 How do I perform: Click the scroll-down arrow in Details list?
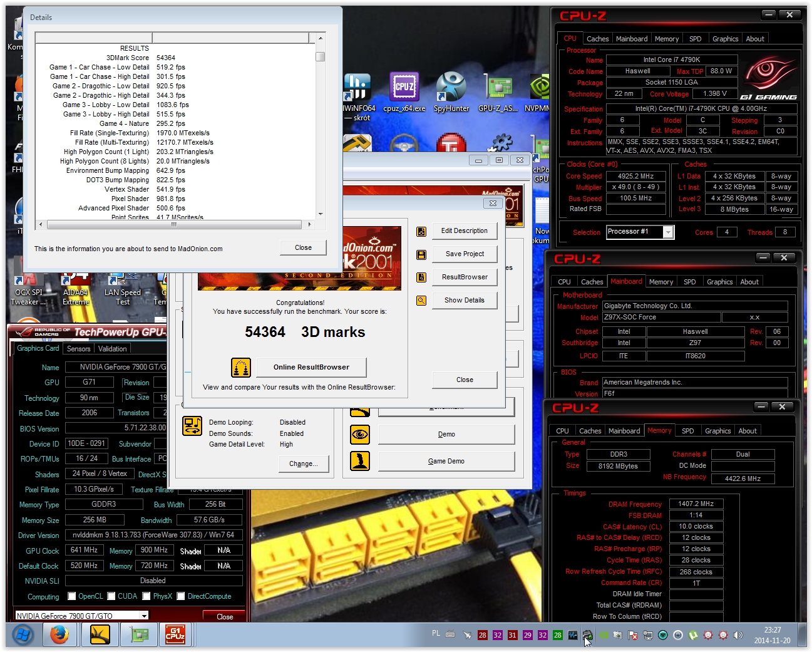321,214
